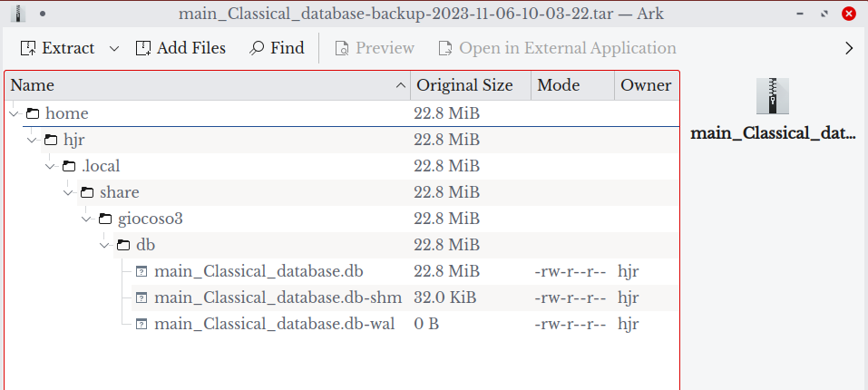Select the main_Classical_database.db-wal file

274,324
